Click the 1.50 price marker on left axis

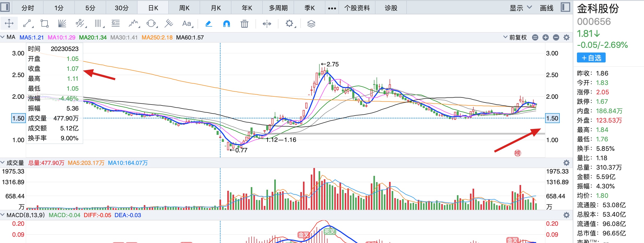18,118
